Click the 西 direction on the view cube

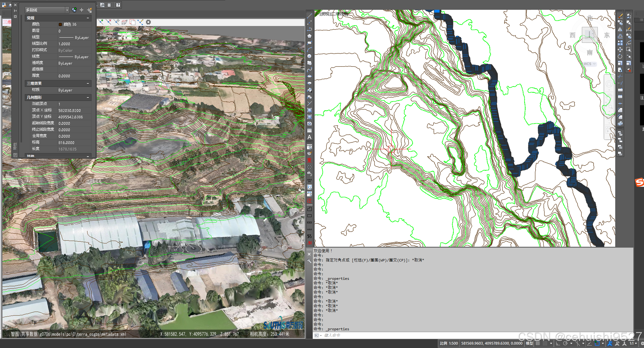click(572, 35)
